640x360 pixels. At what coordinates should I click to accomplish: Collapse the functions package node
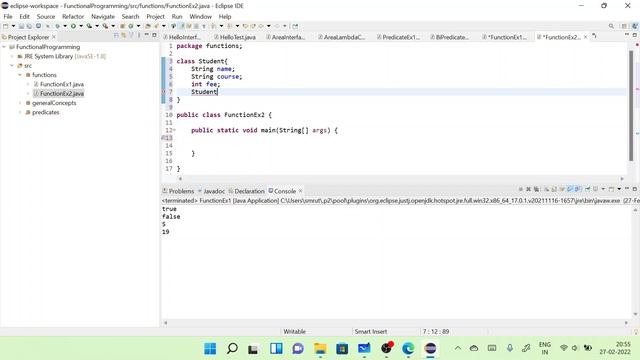click(x=20, y=75)
